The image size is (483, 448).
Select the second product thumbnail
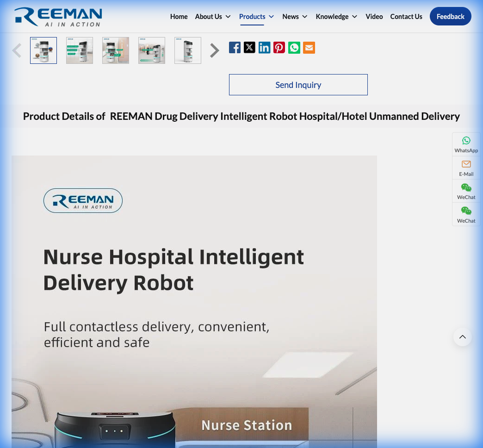[x=79, y=50]
